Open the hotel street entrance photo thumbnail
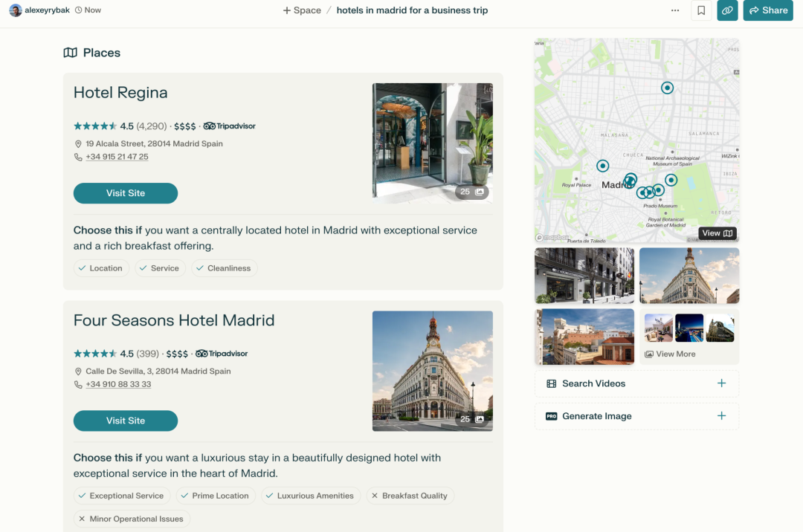 point(584,276)
